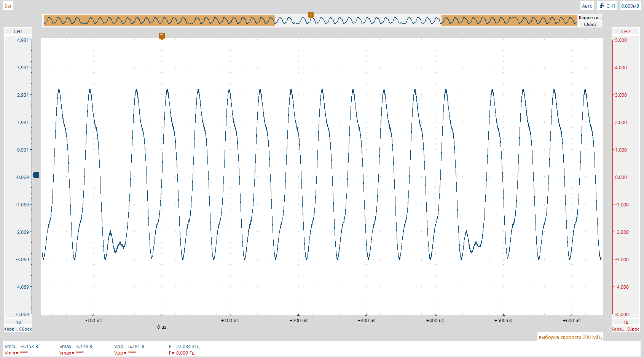This screenshot has height=358, width=644.
Task: Select the trigger T marker in overview strip
Action: tap(311, 15)
